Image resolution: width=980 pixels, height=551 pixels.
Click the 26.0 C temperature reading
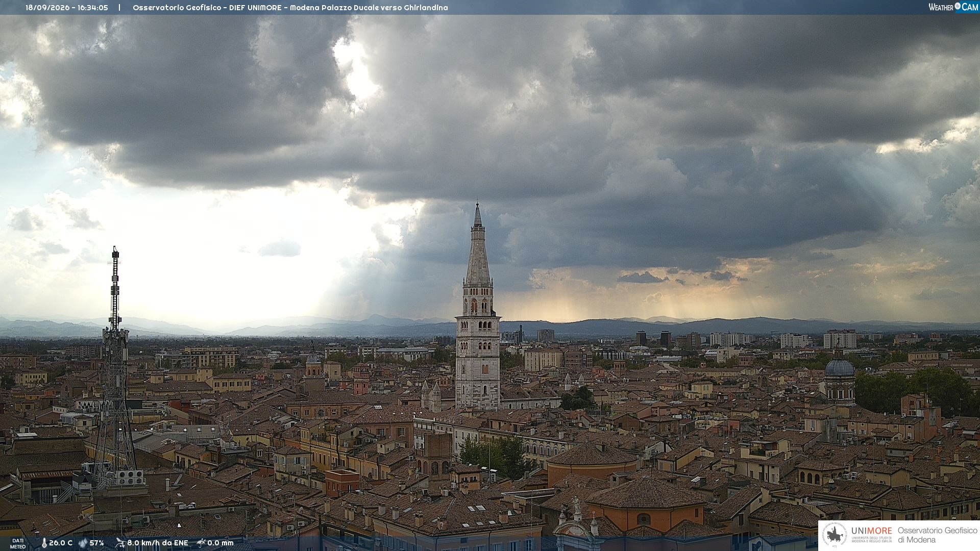pos(61,543)
